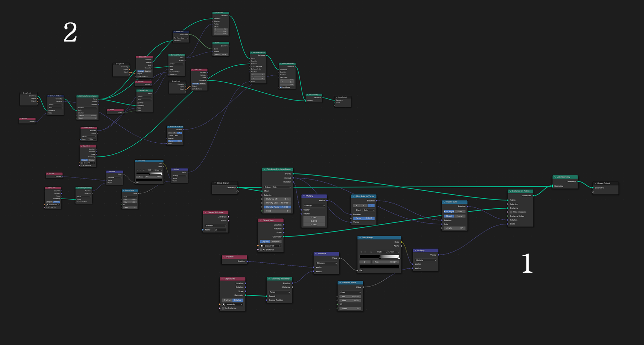Open the Pivot Auto dropdown in the large Align Euler to Vector node
The width and height of the screenshot is (644, 345).
click(369, 210)
